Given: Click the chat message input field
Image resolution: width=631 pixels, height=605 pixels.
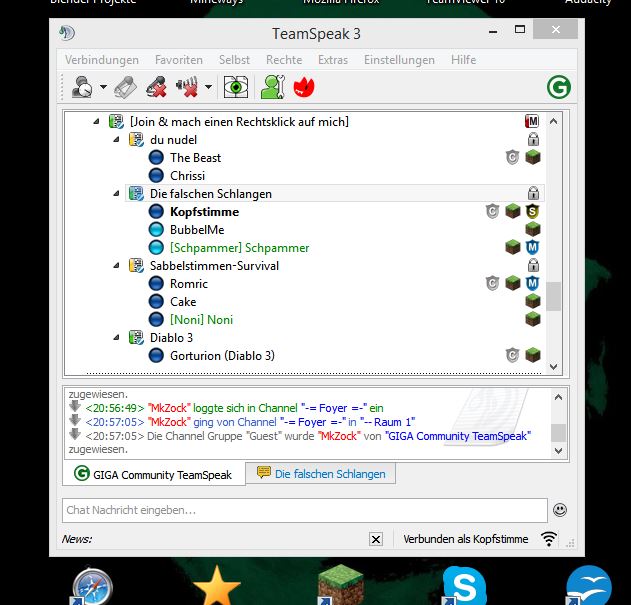Looking at the screenshot, I should [x=304, y=510].
